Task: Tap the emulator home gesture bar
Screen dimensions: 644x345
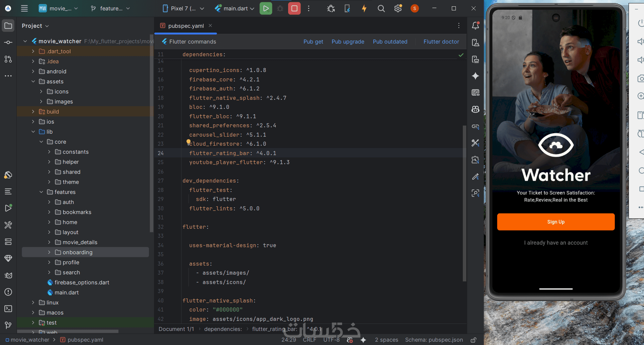Action: (556, 289)
